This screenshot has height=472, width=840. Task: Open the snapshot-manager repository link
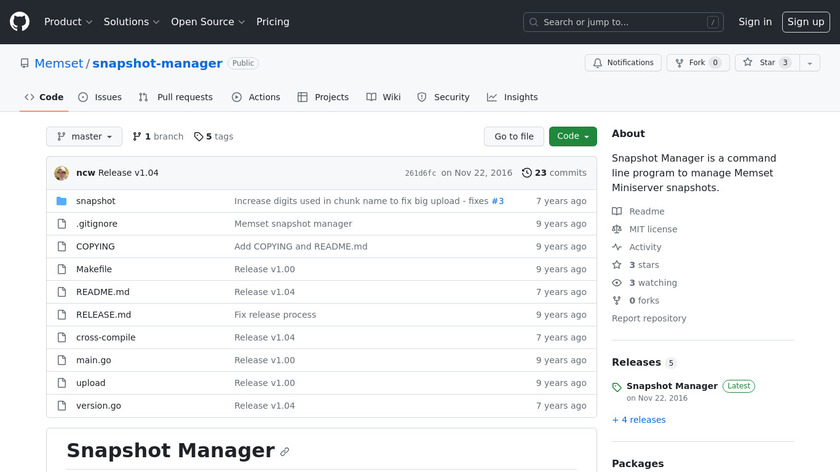[x=158, y=63]
